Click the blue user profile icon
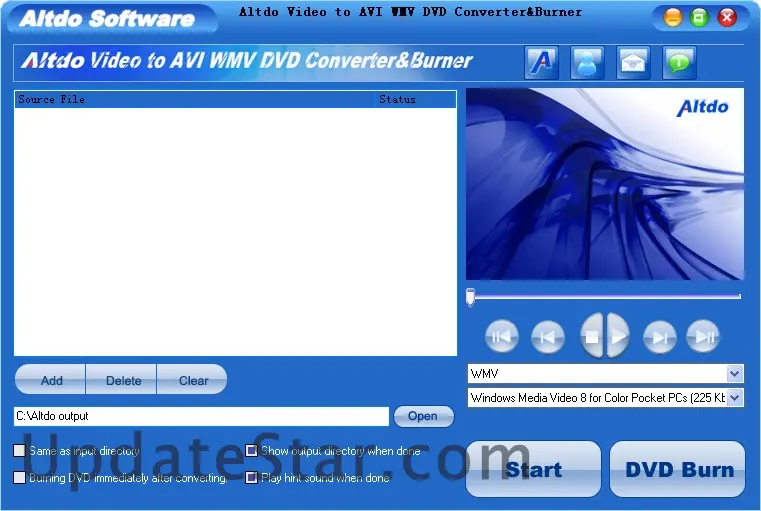This screenshot has width=761, height=511. click(587, 63)
